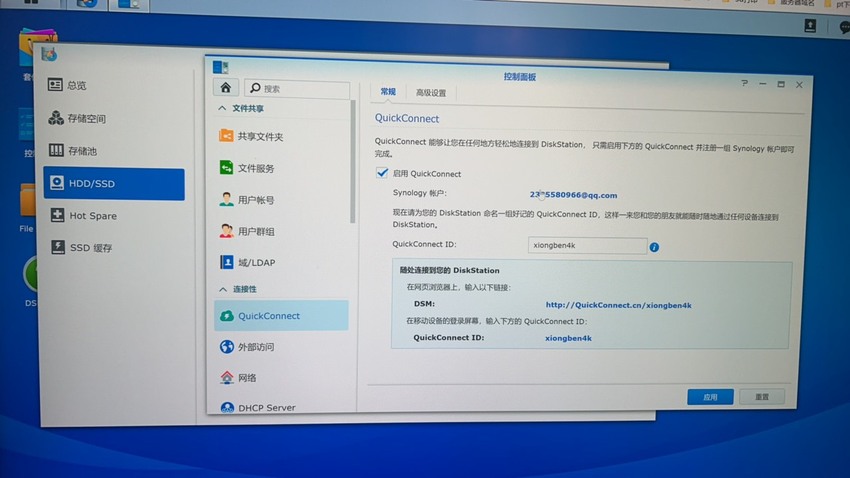Switch to the 高级设置 tab
The width and height of the screenshot is (850, 478).
coord(431,93)
